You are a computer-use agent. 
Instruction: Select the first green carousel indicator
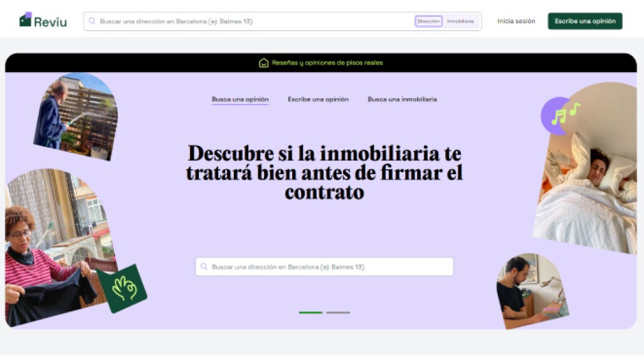310,313
